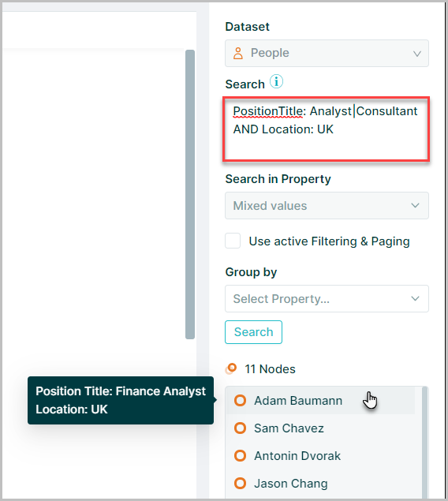The image size is (448, 501).
Task: Select Sam Chavez in the node results
Action: pos(320,428)
